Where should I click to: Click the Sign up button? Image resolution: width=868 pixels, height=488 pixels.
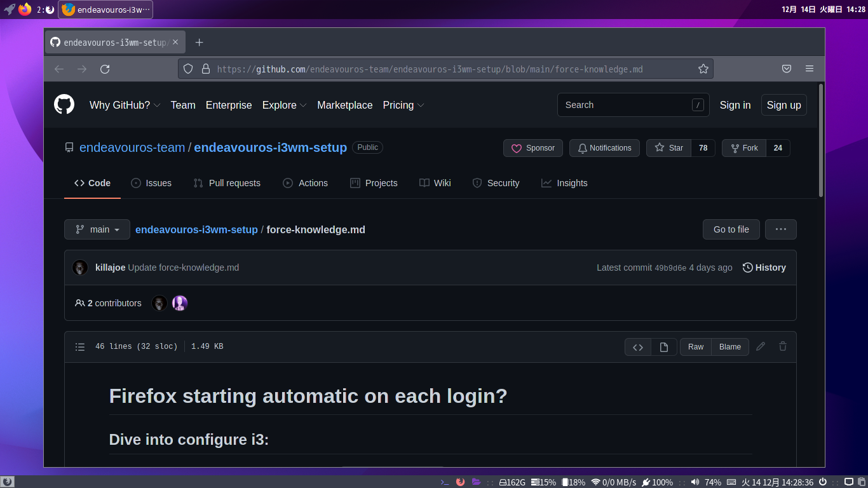pos(784,105)
